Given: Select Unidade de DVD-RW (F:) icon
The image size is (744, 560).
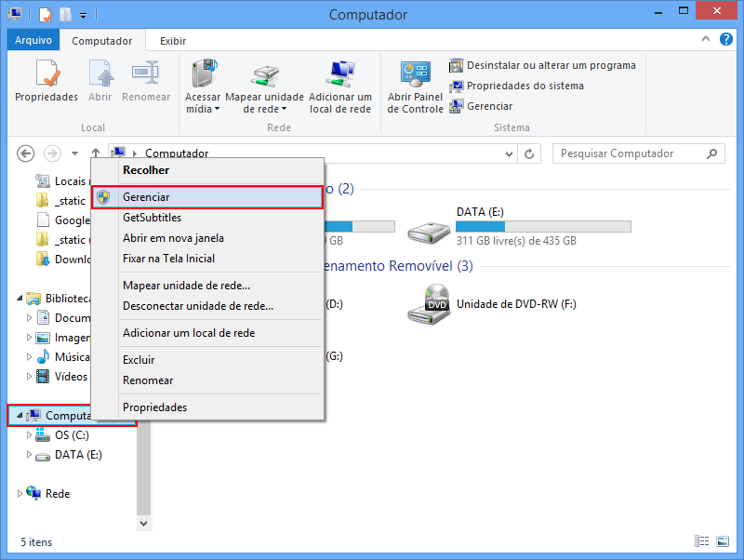Looking at the screenshot, I should [x=429, y=304].
